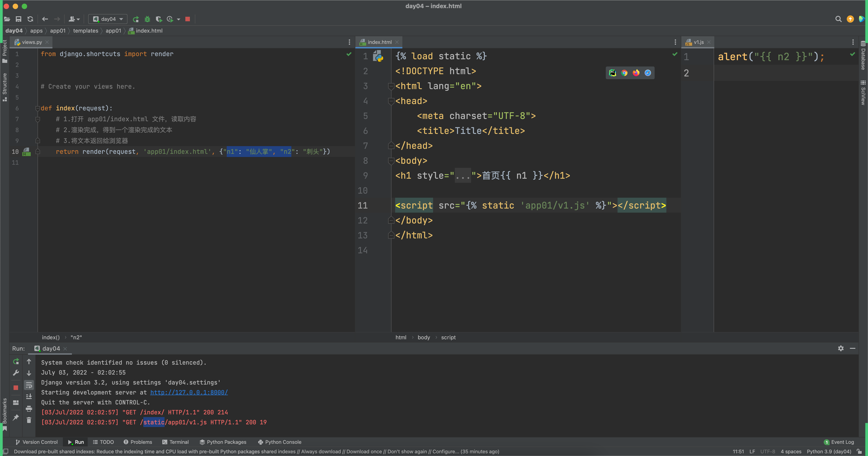The width and height of the screenshot is (868, 456).
Task: Click templates in breadcrumb path
Action: (86, 31)
